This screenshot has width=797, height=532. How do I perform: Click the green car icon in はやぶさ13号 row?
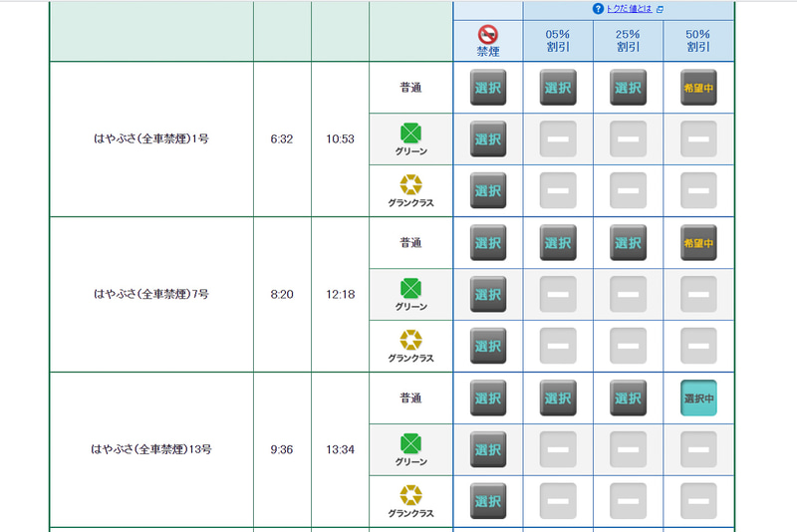(x=410, y=443)
